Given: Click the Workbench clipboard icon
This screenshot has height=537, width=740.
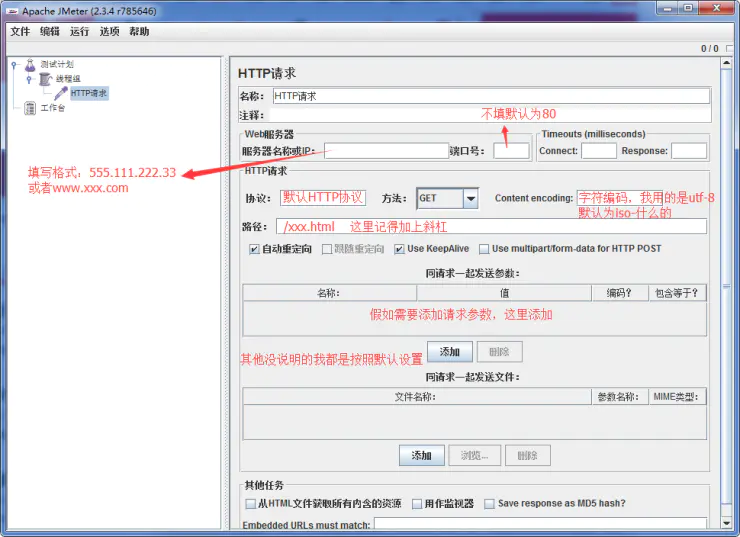Looking at the screenshot, I should point(30,108).
